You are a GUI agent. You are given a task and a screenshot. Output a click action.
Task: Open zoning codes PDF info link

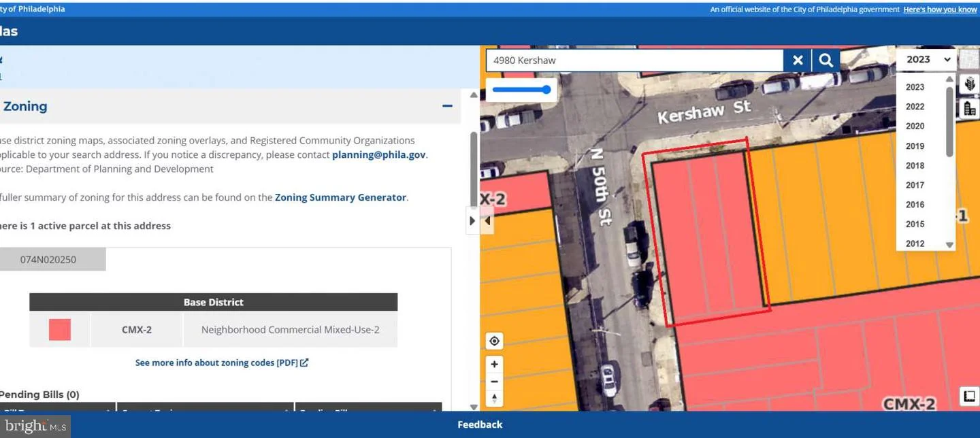pos(222,363)
